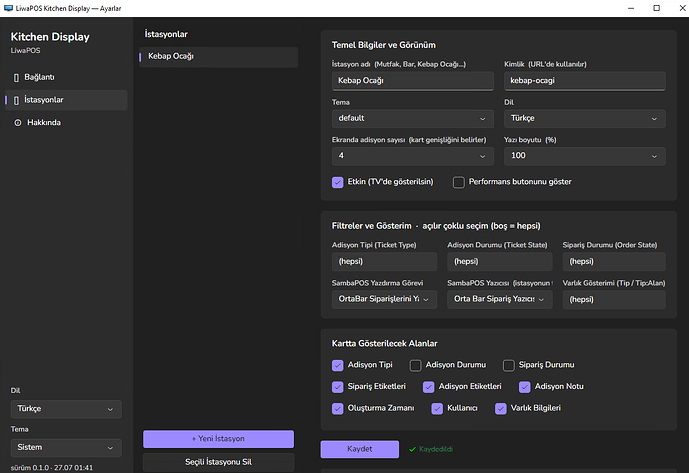Enable Performans butonunu göster checkbox
689x473 pixels.
click(459, 182)
